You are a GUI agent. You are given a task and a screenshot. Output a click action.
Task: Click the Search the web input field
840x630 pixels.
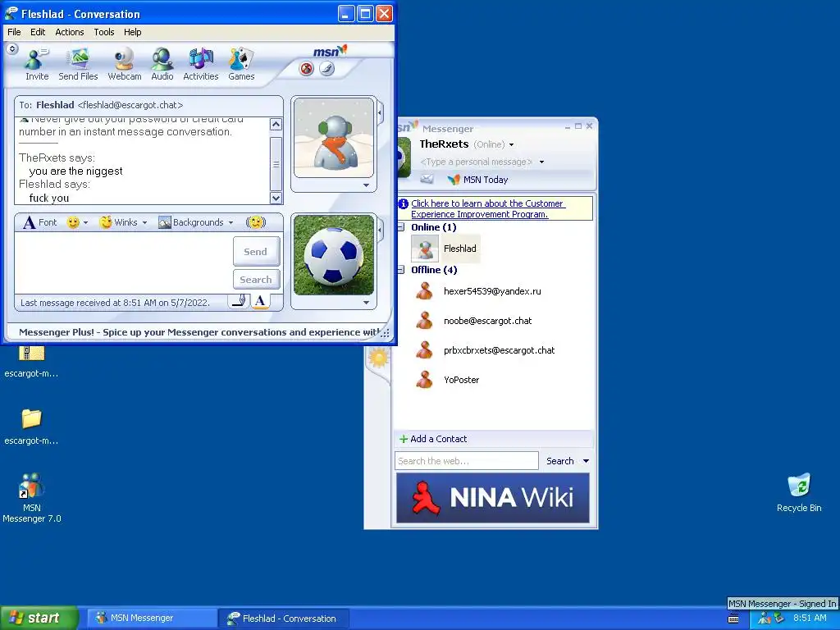click(467, 461)
